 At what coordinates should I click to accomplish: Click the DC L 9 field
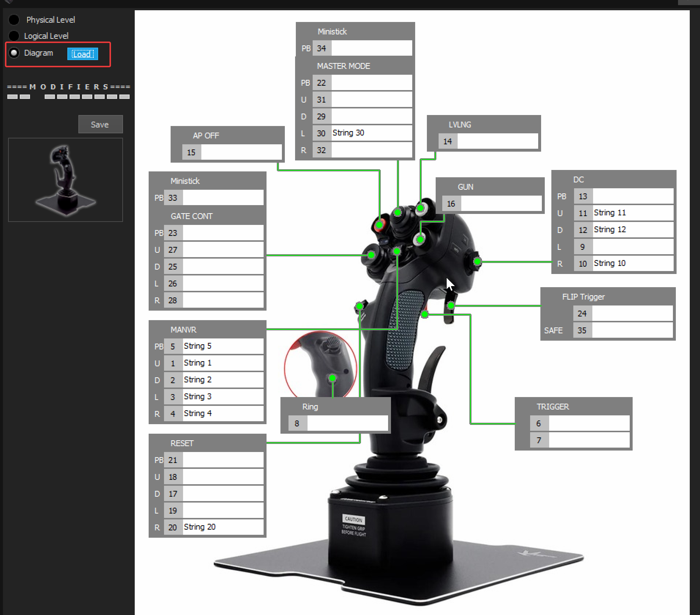tap(633, 247)
